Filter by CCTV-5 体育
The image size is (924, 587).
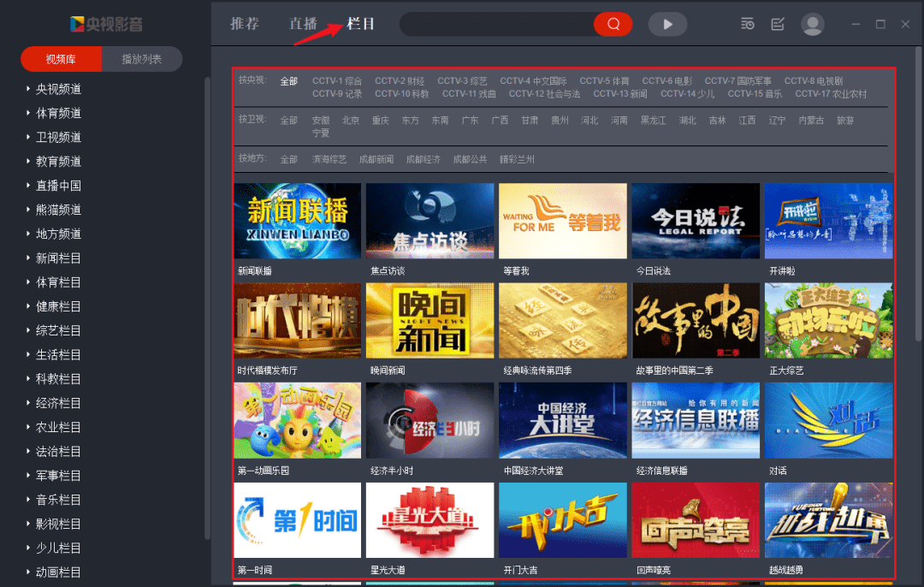point(605,81)
